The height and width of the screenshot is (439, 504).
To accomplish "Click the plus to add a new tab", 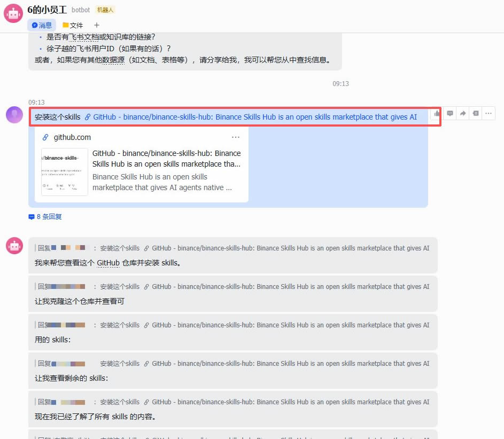I will click(x=96, y=25).
